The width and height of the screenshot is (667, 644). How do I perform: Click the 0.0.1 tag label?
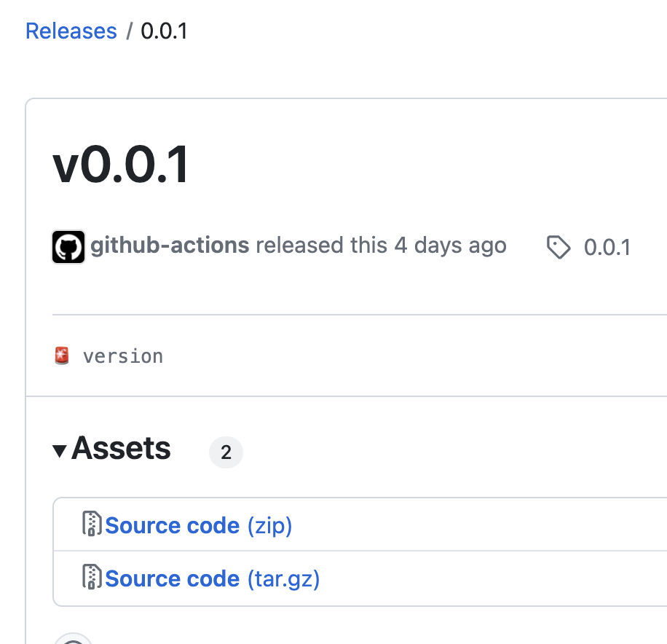[x=607, y=248]
